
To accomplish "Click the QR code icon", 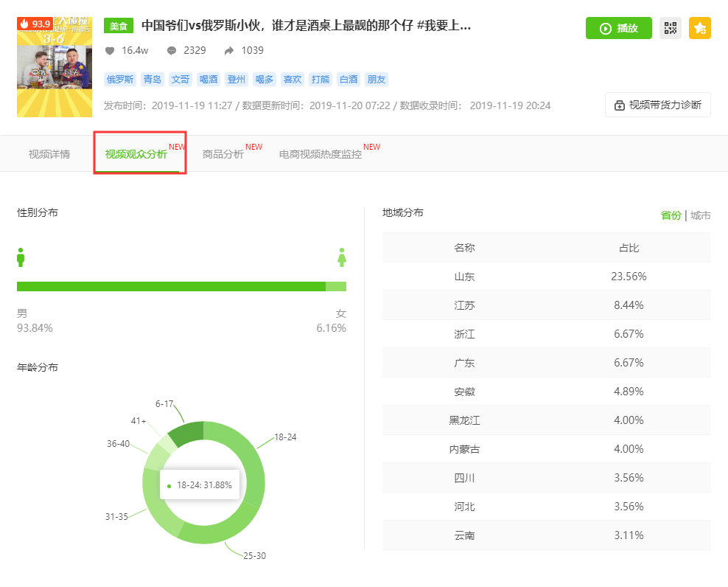I will [x=670, y=28].
